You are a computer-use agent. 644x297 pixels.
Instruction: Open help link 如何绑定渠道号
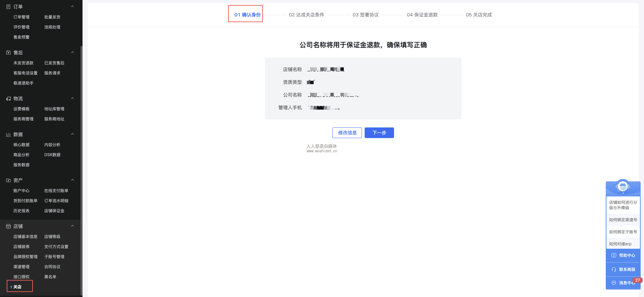[x=623, y=220]
